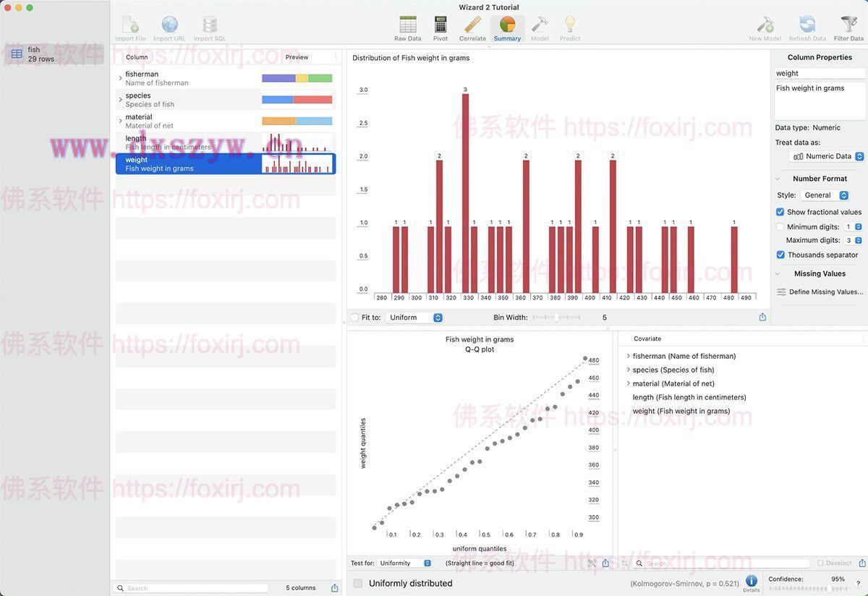
Task: Select the weight column row
Action: [x=226, y=163]
